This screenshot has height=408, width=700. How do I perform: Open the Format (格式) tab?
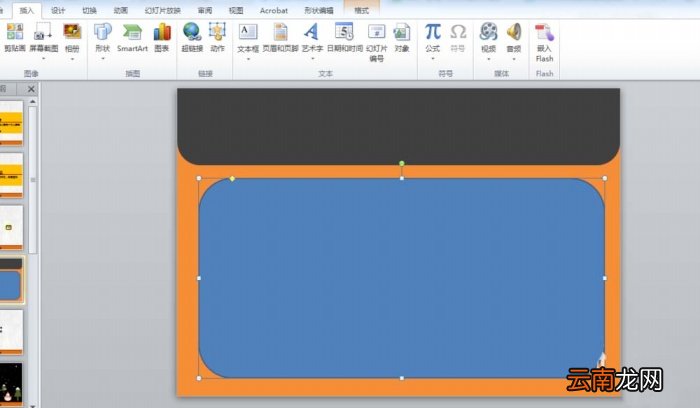pos(362,10)
